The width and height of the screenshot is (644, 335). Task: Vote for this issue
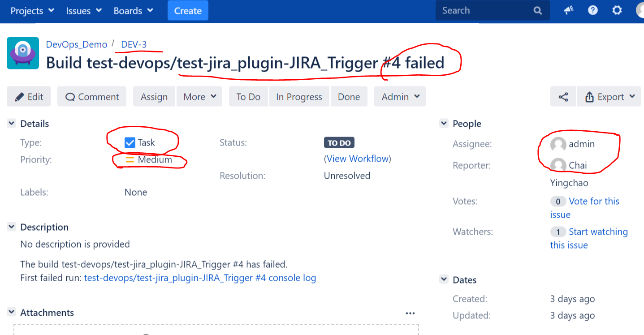pyautogui.click(x=594, y=201)
